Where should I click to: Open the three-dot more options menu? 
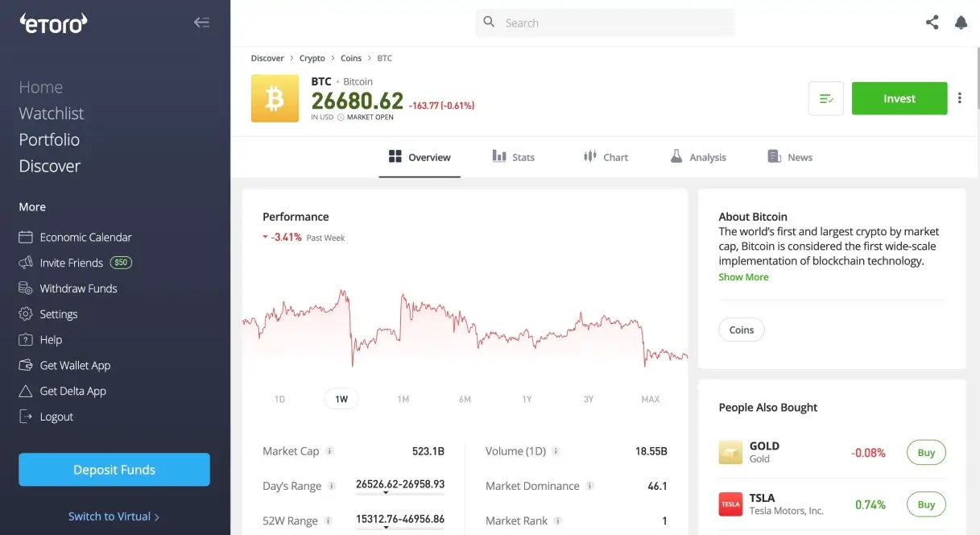(x=960, y=98)
